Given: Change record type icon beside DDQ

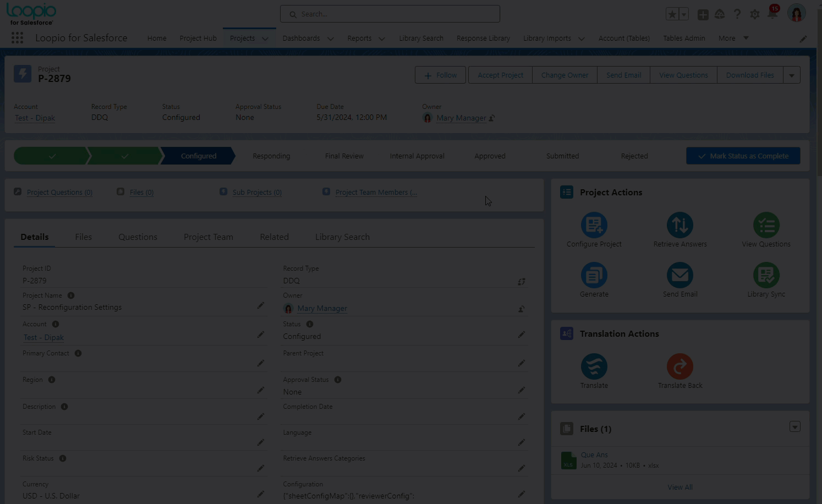Looking at the screenshot, I should click(x=521, y=281).
